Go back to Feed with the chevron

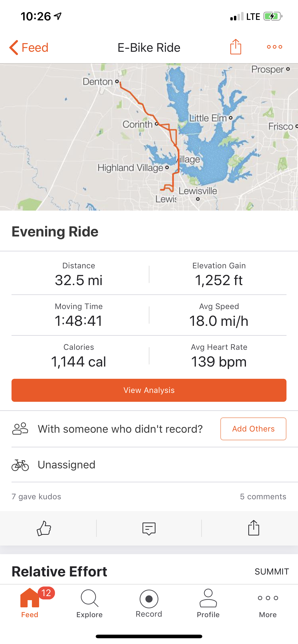[14, 47]
